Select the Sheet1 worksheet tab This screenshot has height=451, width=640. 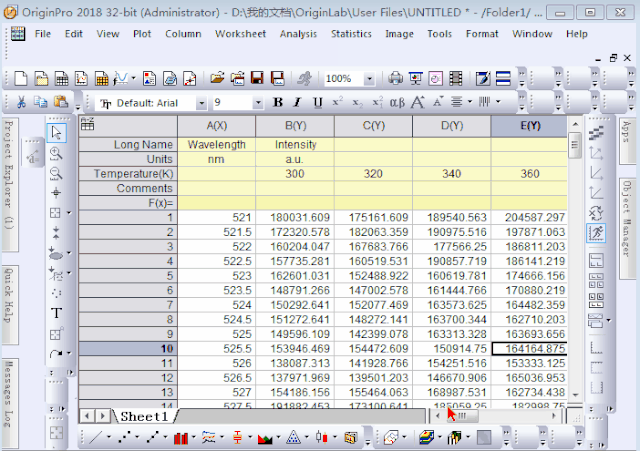(146, 415)
